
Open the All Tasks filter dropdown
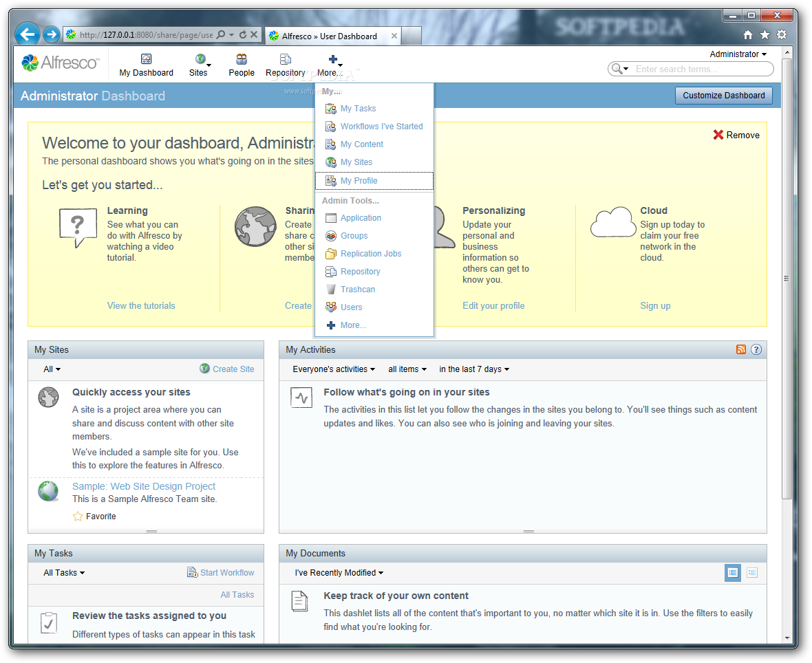64,572
